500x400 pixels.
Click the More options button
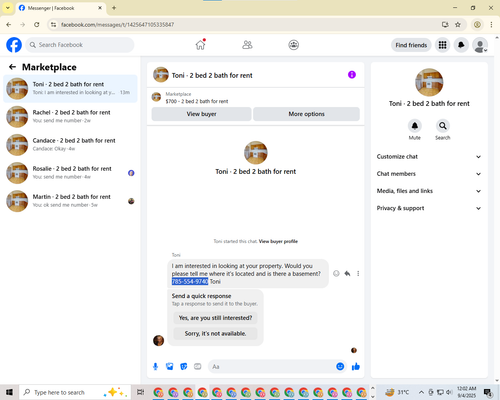pos(306,114)
